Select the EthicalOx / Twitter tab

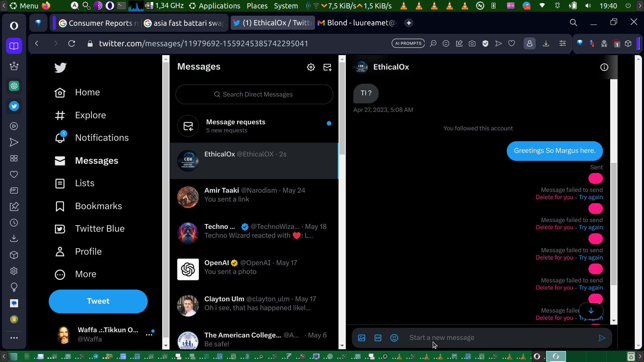pos(272,23)
